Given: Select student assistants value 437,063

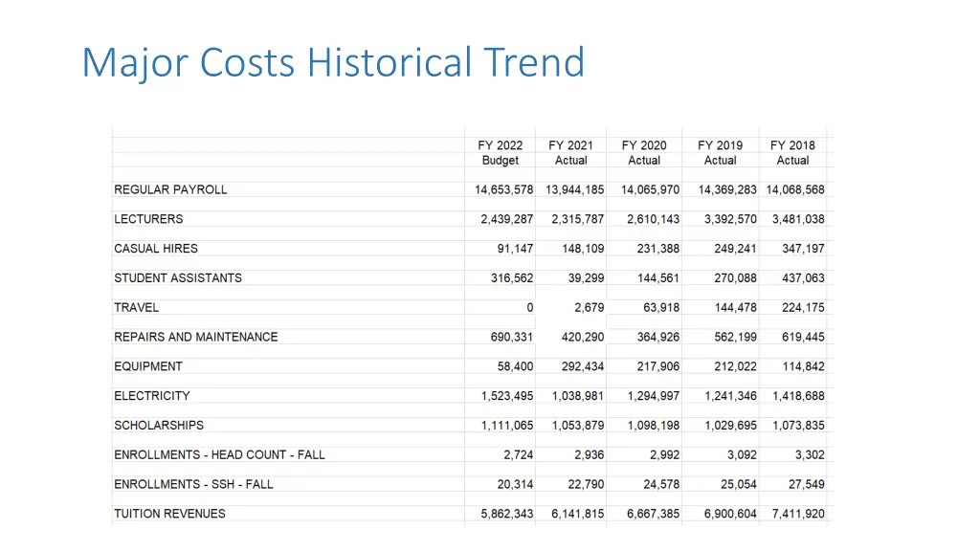Looking at the screenshot, I should pos(804,277).
